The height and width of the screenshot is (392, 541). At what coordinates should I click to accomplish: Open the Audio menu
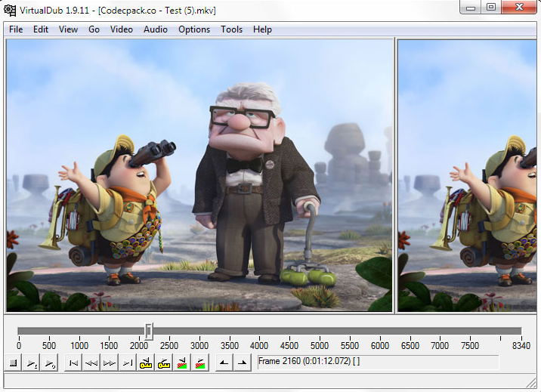[x=156, y=29]
